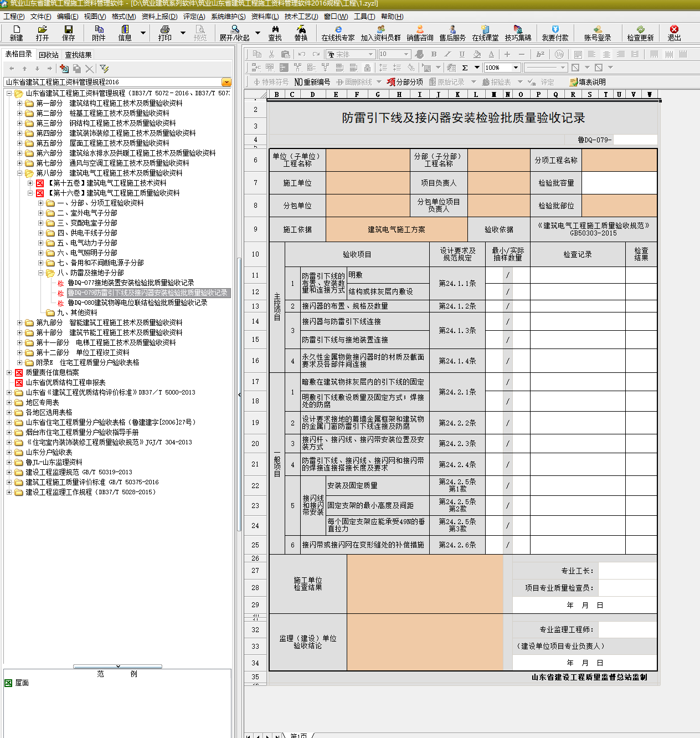The width and height of the screenshot is (700, 738).
Task: Click the 填表说明 instructions button
Action: (x=588, y=82)
